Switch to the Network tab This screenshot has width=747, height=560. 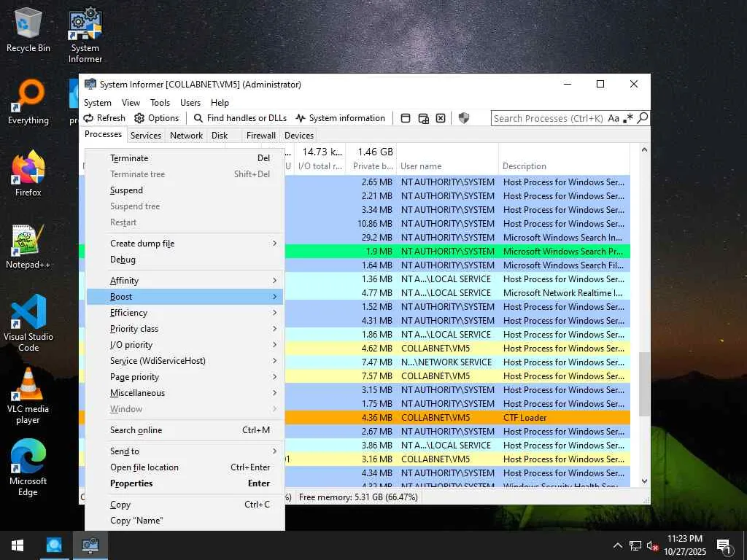point(186,135)
